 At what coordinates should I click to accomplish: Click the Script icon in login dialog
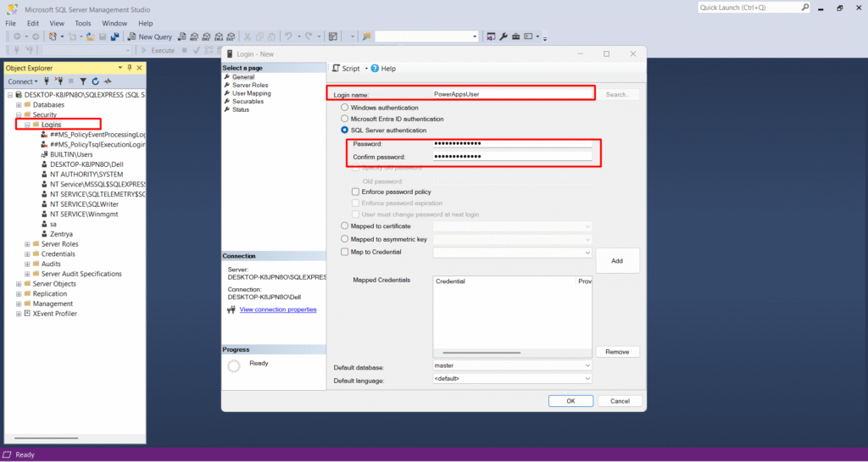coord(336,68)
